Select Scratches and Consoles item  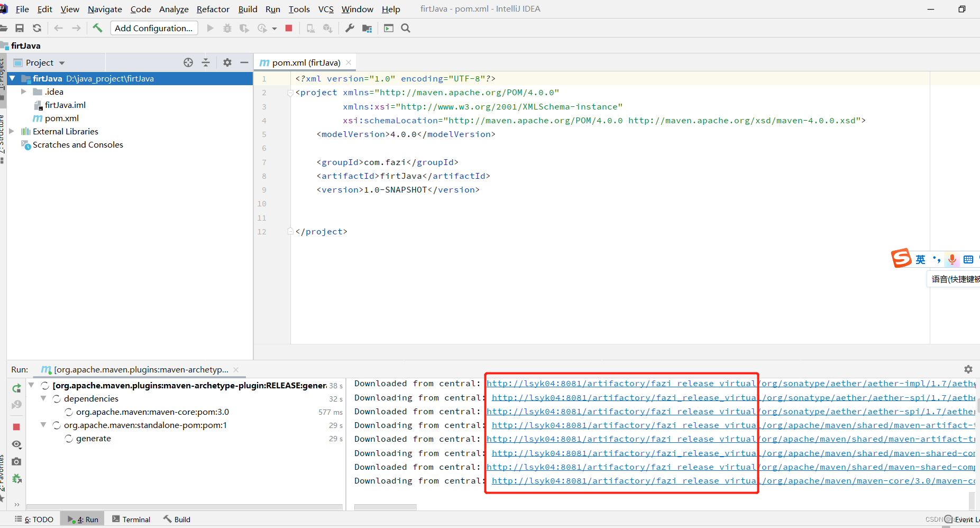(78, 144)
